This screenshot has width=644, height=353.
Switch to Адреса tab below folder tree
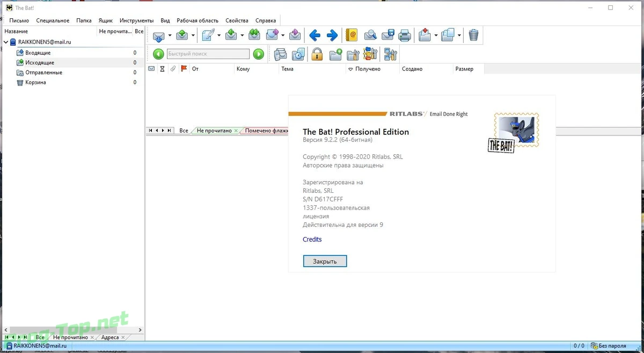pyautogui.click(x=110, y=337)
